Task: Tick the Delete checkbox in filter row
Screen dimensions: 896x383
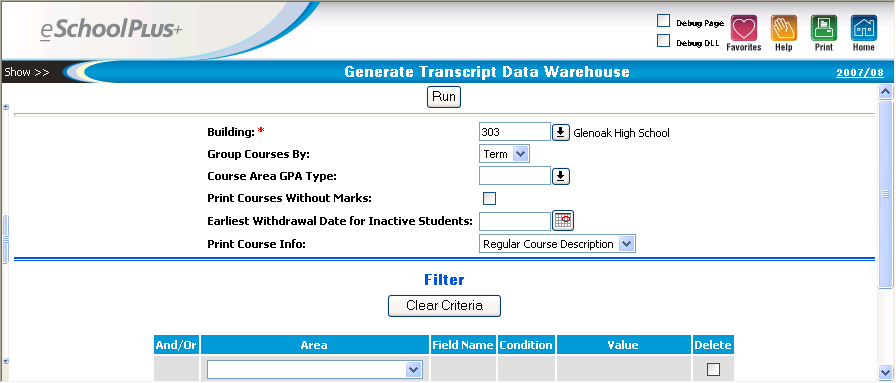Action: pos(713,370)
